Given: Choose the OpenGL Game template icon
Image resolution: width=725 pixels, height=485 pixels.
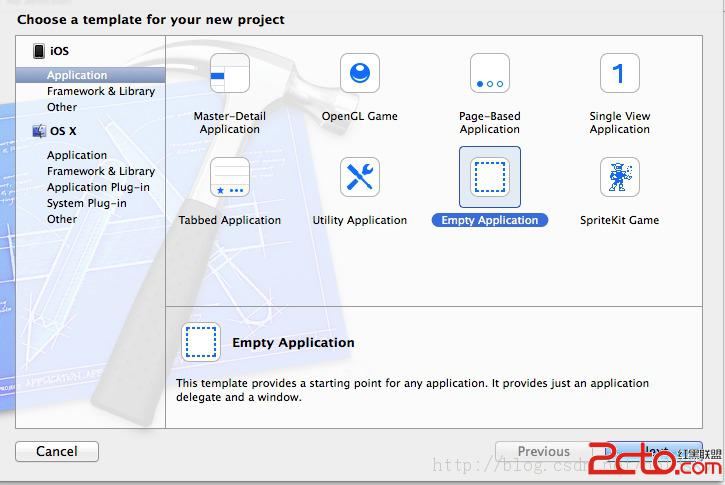Looking at the screenshot, I should [360, 73].
